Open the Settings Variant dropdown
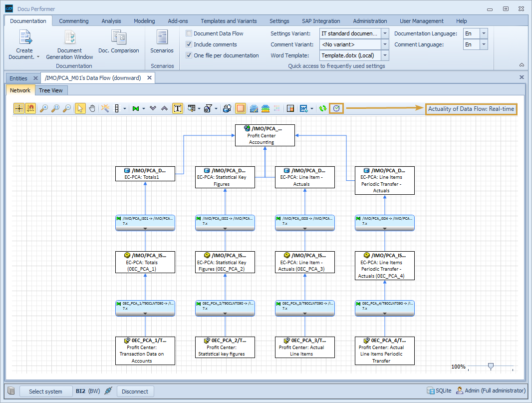 pyautogui.click(x=384, y=33)
